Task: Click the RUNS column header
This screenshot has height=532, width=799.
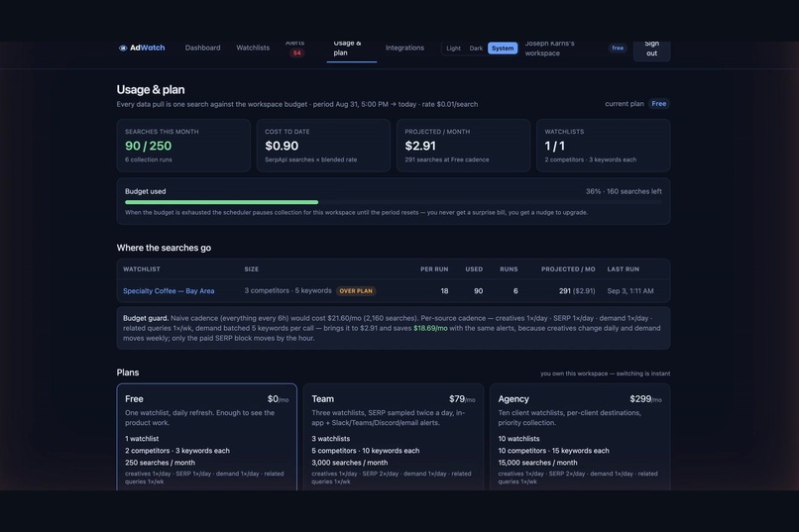Action: 509,269
